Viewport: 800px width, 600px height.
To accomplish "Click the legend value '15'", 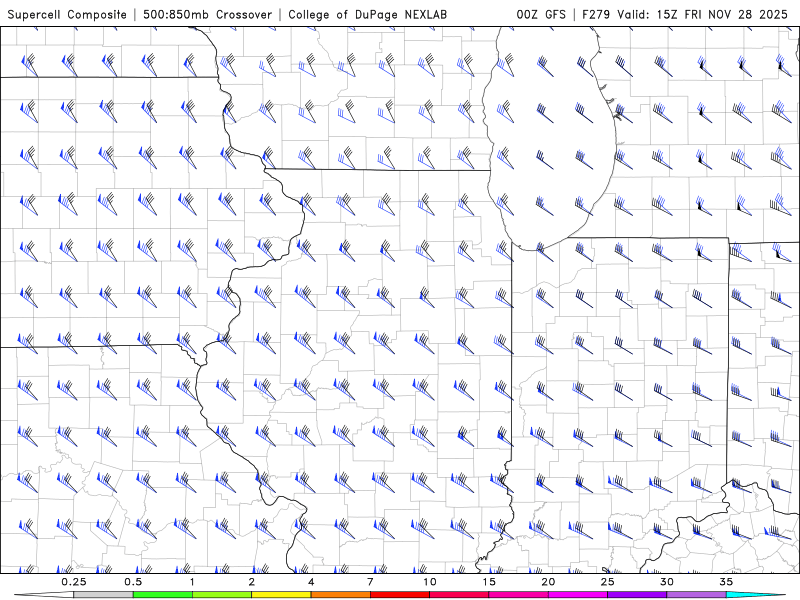I will pyautogui.click(x=489, y=582).
